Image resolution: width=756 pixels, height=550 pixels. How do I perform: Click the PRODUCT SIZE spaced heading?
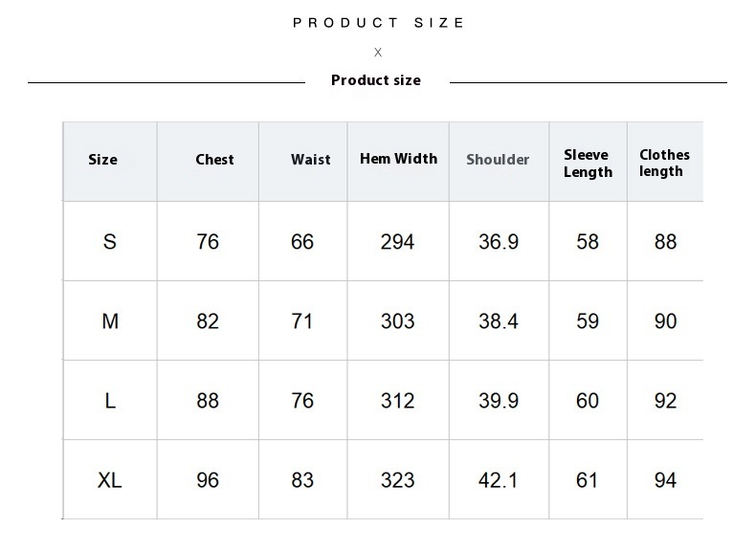pos(379,23)
